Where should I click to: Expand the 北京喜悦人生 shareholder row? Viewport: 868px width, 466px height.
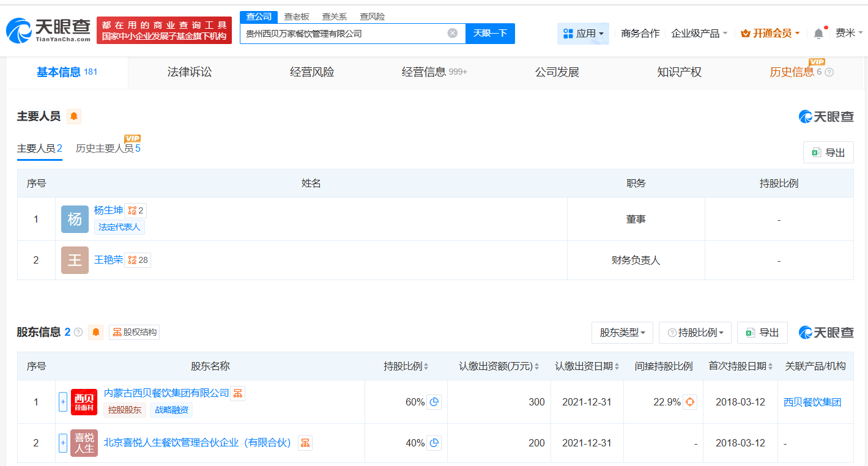point(62,443)
